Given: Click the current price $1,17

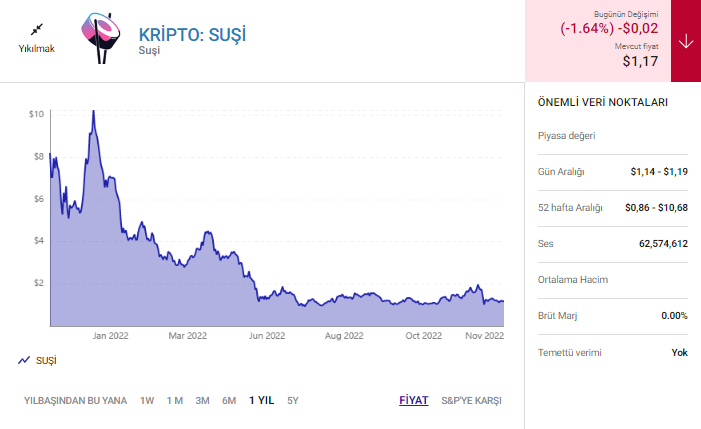Looking at the screenshot, I should tap(641, 61).
